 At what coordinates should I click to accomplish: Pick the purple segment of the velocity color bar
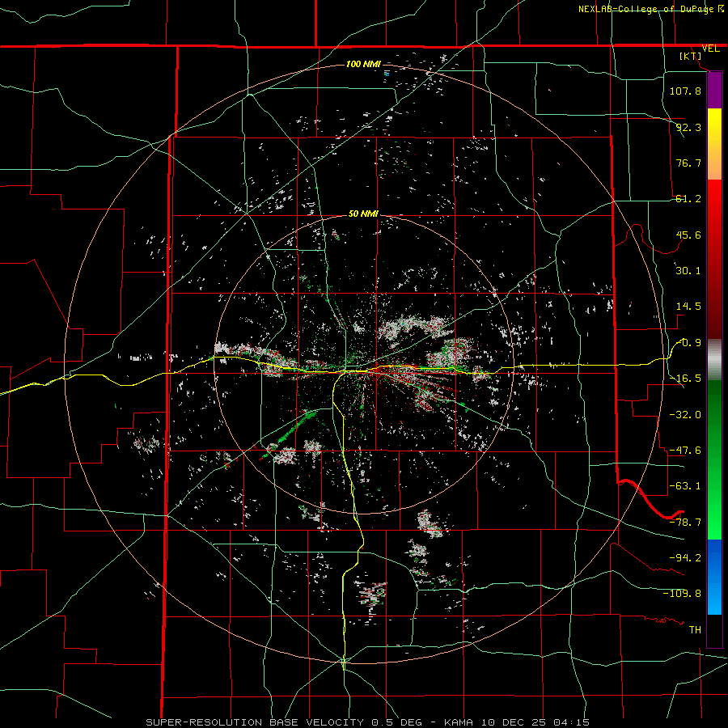click(x=714, y=90)
